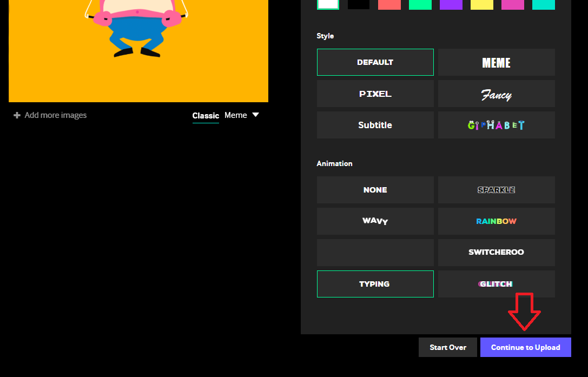The image size is (588, 377).
Task: Pick the turquoise color swatch
Action: pyautogui.click(x=544, y=4)
